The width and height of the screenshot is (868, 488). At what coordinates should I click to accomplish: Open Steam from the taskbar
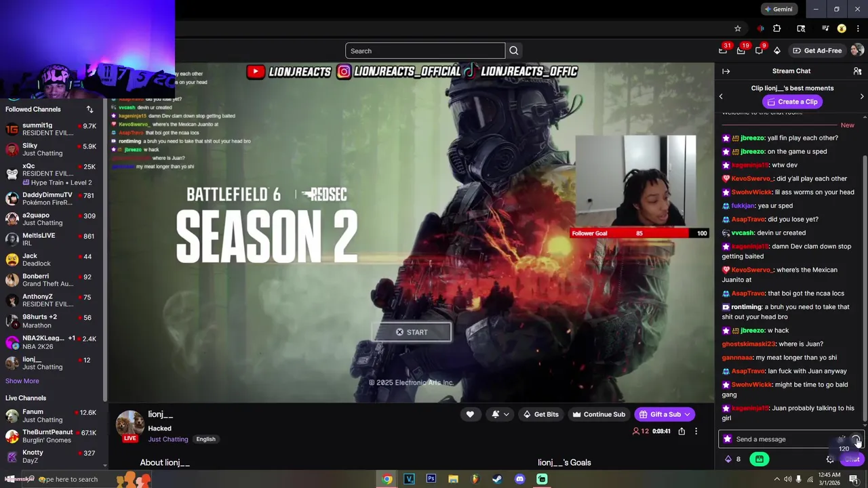point(497,479)
